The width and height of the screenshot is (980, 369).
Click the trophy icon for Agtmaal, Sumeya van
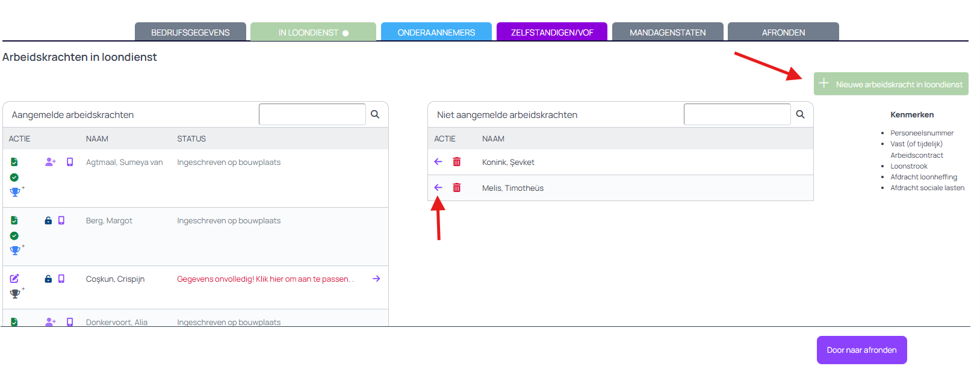pyautogui.click(x=15, y=192)
